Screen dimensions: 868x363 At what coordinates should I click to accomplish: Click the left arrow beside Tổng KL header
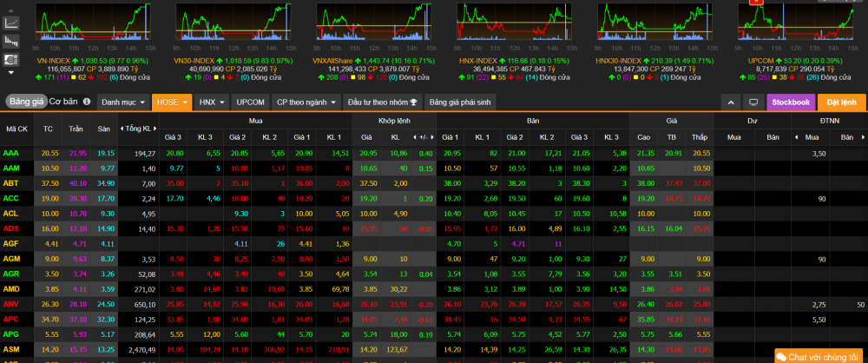point(122,129)
